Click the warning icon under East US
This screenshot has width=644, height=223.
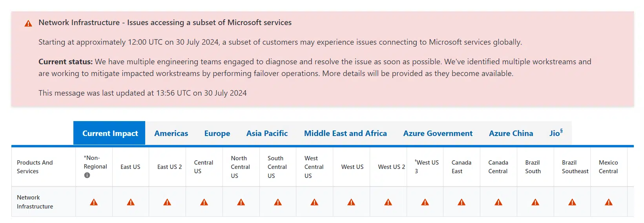(x=131, y=202)
